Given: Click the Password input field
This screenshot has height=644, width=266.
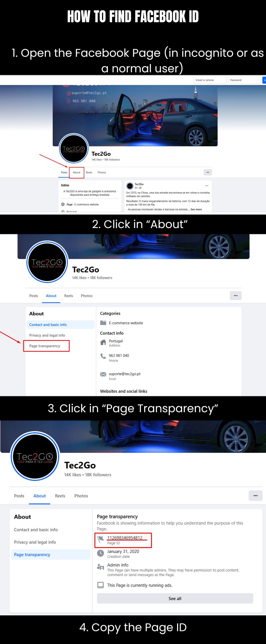Looking at the screenshot, I should (x=244, y=80).
